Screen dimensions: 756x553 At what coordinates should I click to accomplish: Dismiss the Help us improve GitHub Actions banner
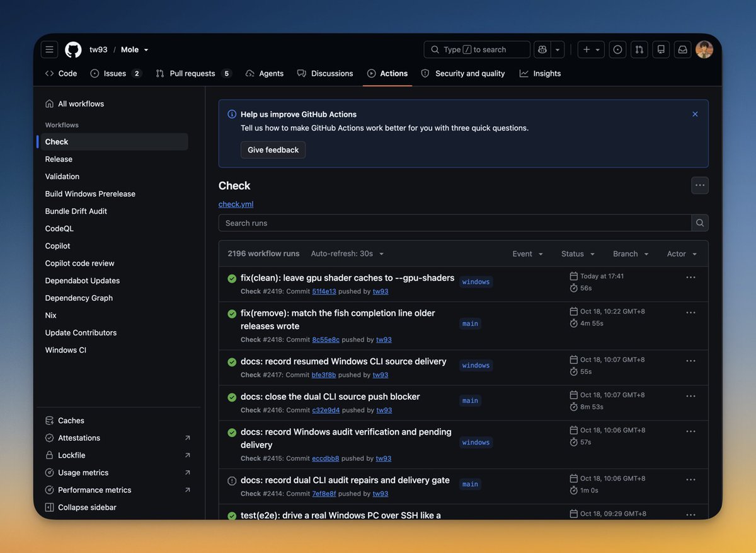pyautogui.click(x=695, y=114)
